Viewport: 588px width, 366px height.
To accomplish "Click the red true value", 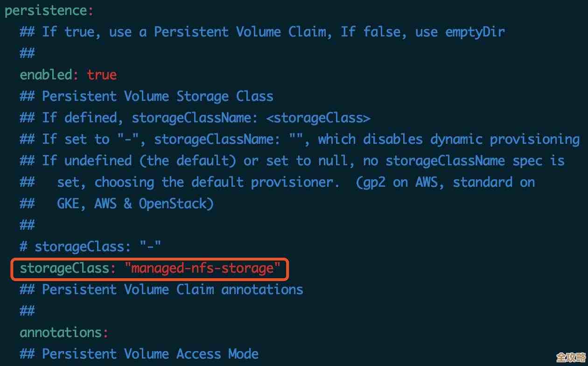I will (x=102, y=75).
